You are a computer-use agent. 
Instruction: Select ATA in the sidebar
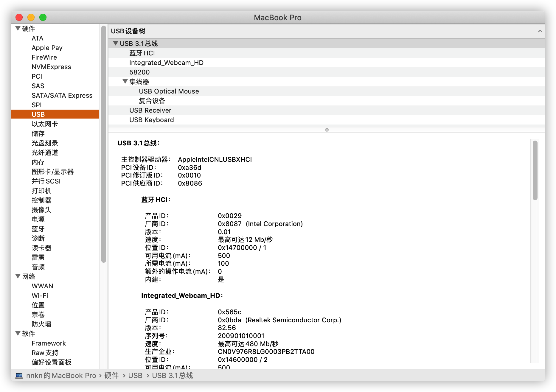coord(38,38)
